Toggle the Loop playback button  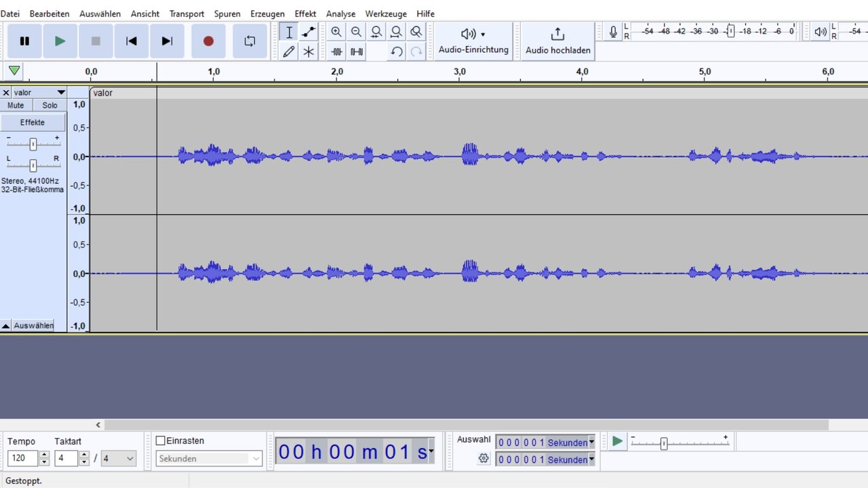click(250, 41)
